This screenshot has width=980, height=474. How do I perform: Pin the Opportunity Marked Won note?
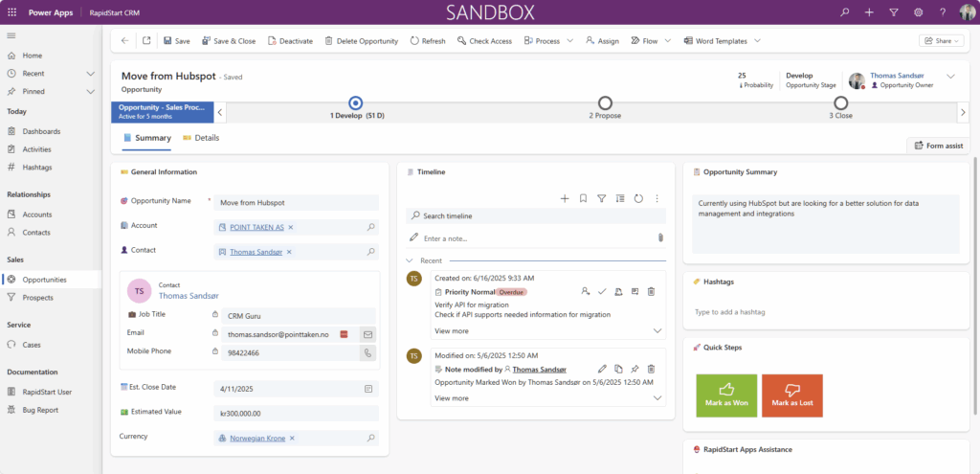click(x=635, y=369)
